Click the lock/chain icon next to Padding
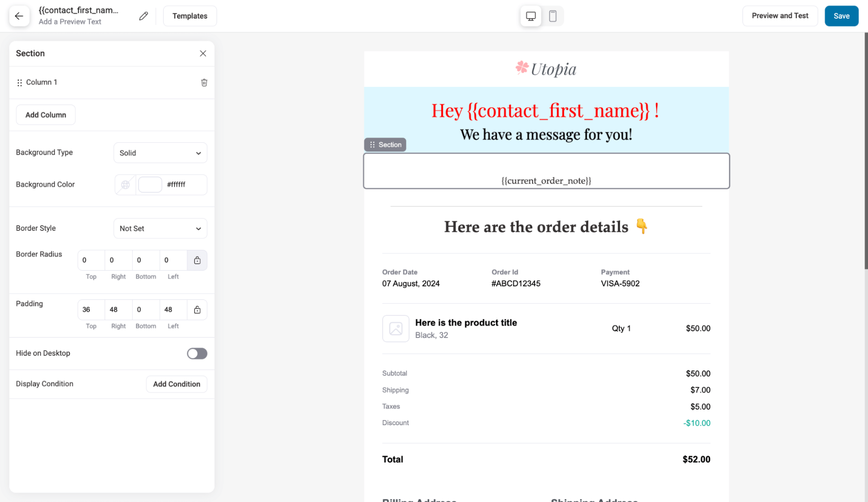The height and width of the screenshot is (502, 868). [197, 309]
